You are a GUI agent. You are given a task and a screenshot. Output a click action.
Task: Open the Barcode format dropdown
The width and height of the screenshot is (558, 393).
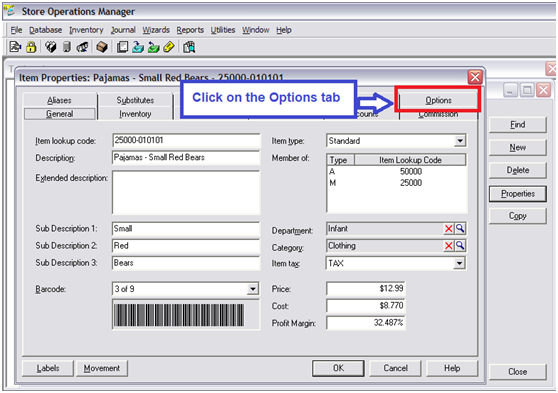pos(253,289)
